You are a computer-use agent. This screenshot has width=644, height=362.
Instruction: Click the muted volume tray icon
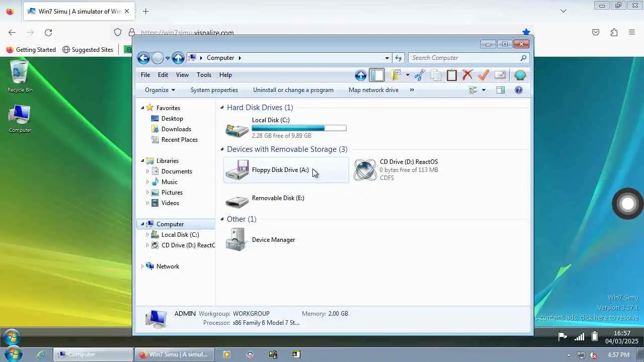(594, 355)
